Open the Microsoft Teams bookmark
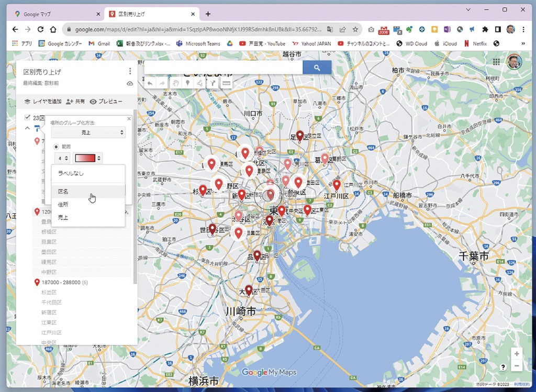 point(198,43)
